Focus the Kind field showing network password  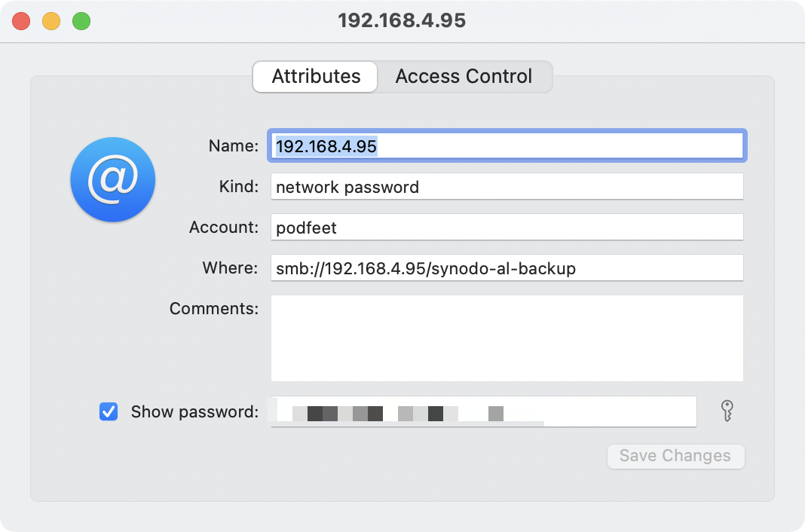(507, 187)
